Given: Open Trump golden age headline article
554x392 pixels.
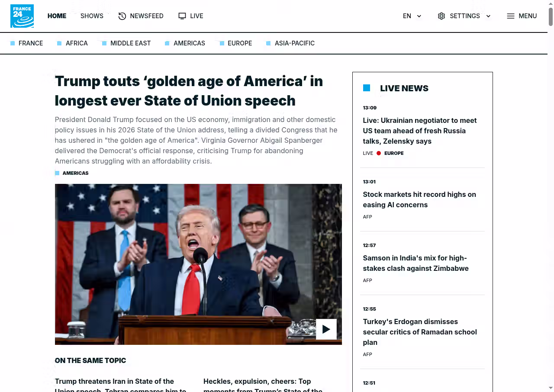Looking at the screenshot, I should 189,91.
